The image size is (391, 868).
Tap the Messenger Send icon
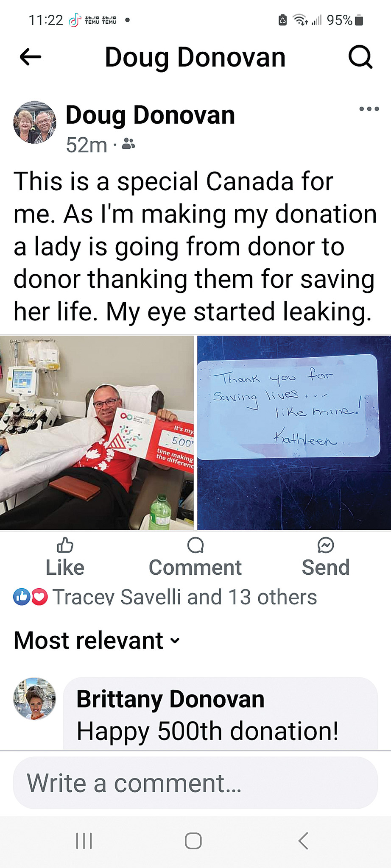click(x=326, y=545)
